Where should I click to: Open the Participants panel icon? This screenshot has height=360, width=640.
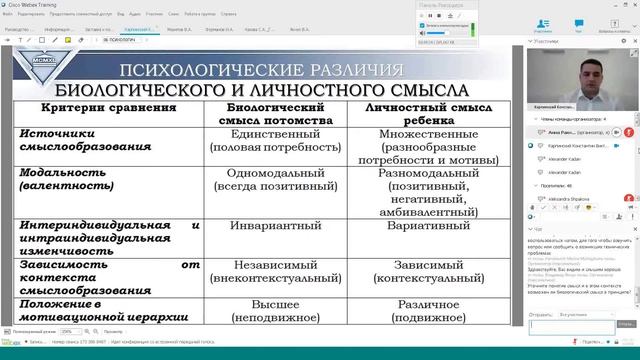tap(543, 25)
